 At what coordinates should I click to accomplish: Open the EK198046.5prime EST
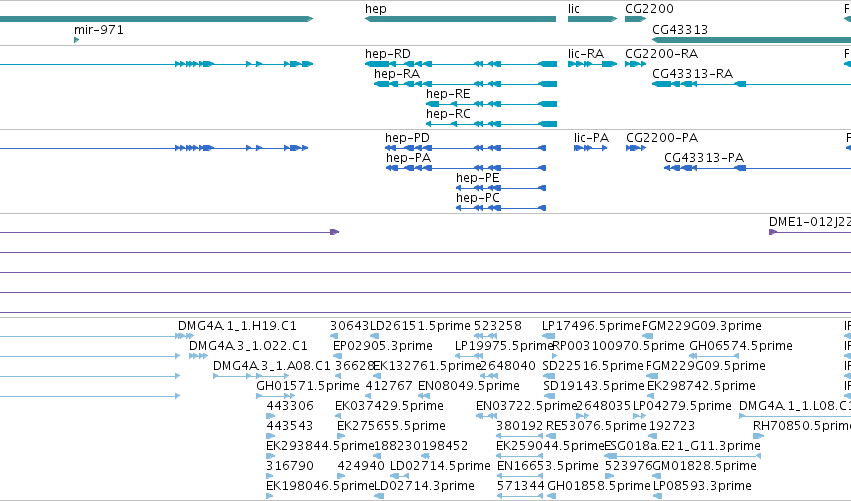click(270, 496)
